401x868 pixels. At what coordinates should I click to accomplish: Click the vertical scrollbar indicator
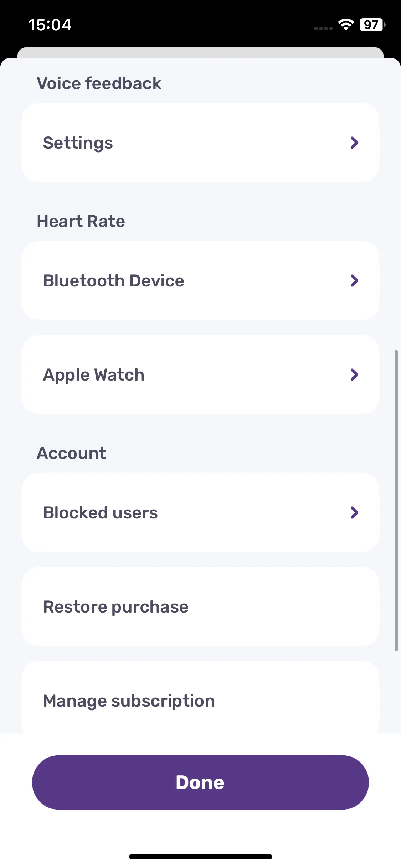(x=396, y=501)
